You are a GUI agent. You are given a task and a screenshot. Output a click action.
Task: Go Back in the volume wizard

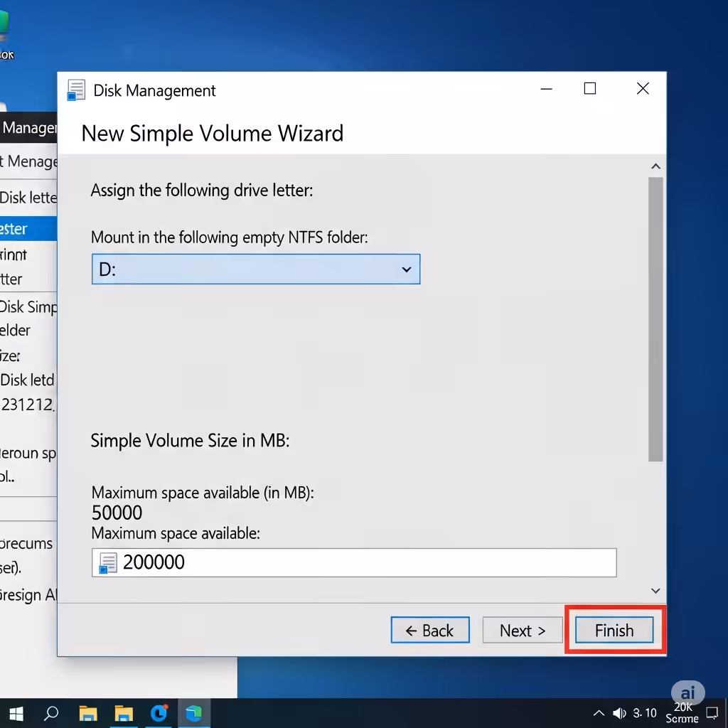[x=430, y=630]
